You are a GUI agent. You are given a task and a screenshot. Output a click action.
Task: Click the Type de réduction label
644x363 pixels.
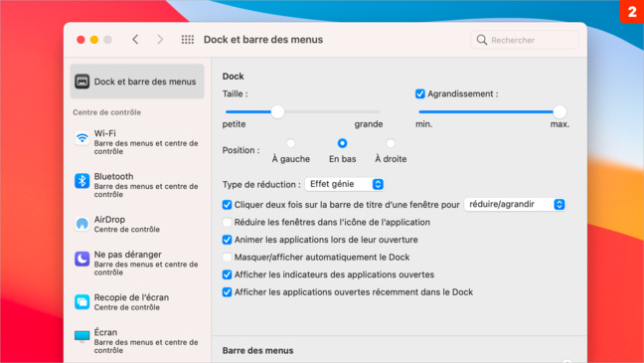261,185
